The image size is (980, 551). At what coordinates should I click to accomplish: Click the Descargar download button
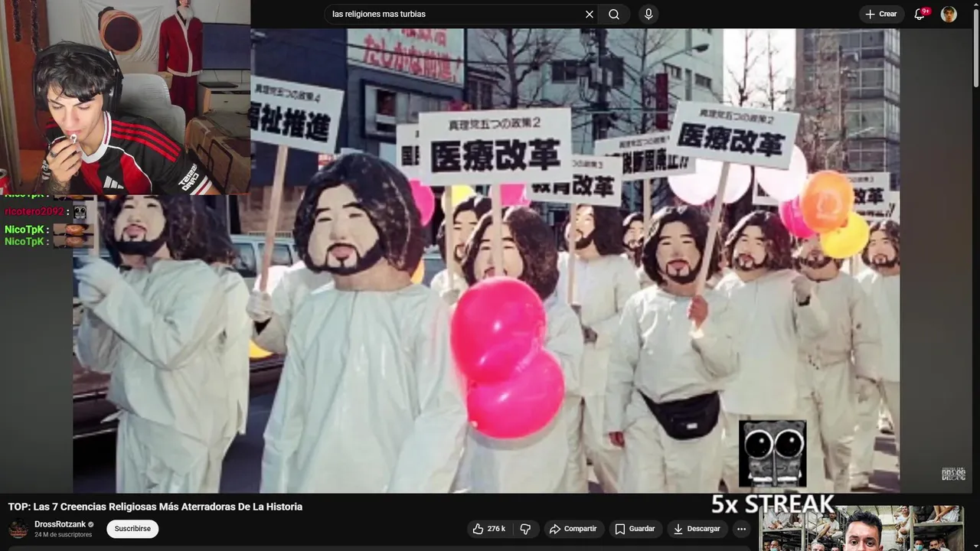pyautogui.click(x=697, y=529)
